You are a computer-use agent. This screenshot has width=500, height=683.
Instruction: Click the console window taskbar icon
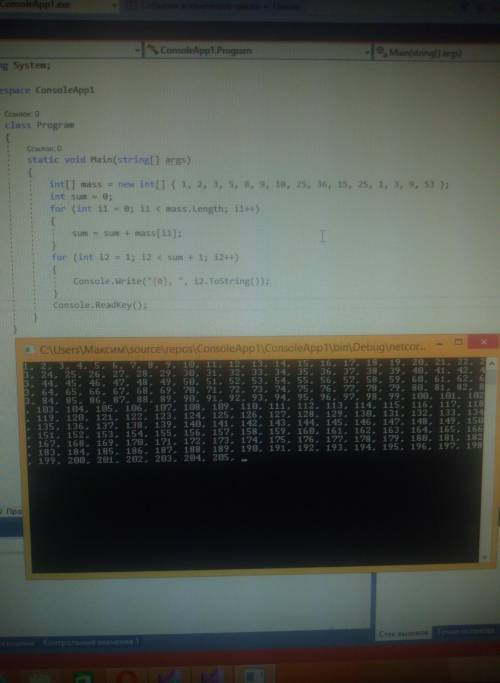[254, 675]
